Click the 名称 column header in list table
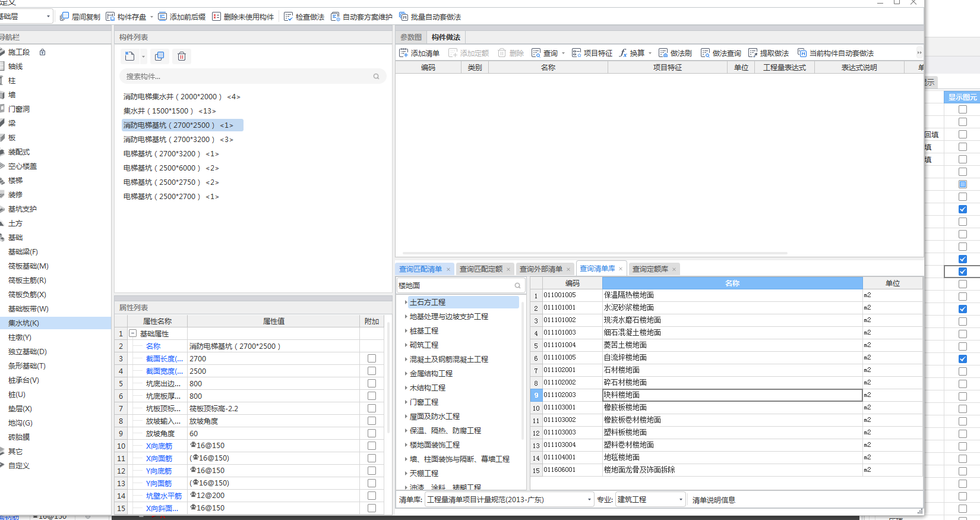Viewport: 980px width, 520px height. click(732, 283)
